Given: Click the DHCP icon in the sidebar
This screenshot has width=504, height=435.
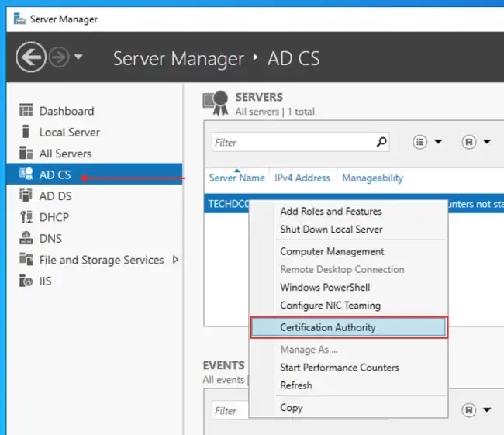Looking at the screenshot, I should 26,216.
